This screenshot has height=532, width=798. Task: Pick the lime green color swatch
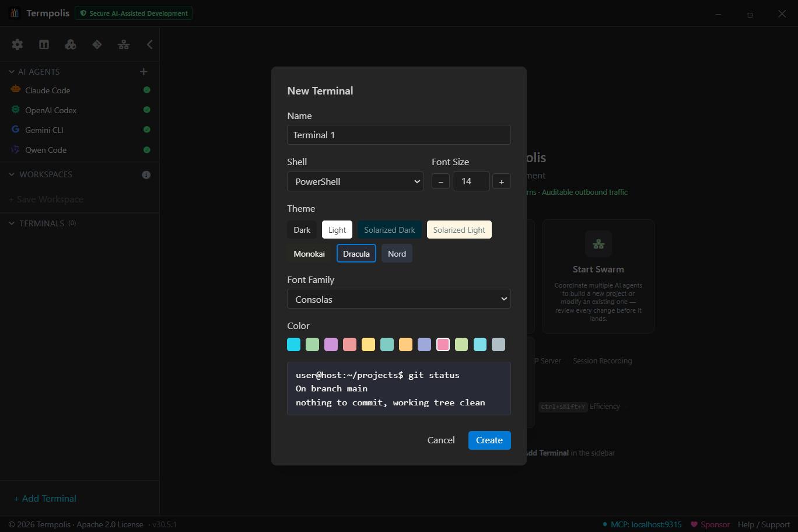461,344
